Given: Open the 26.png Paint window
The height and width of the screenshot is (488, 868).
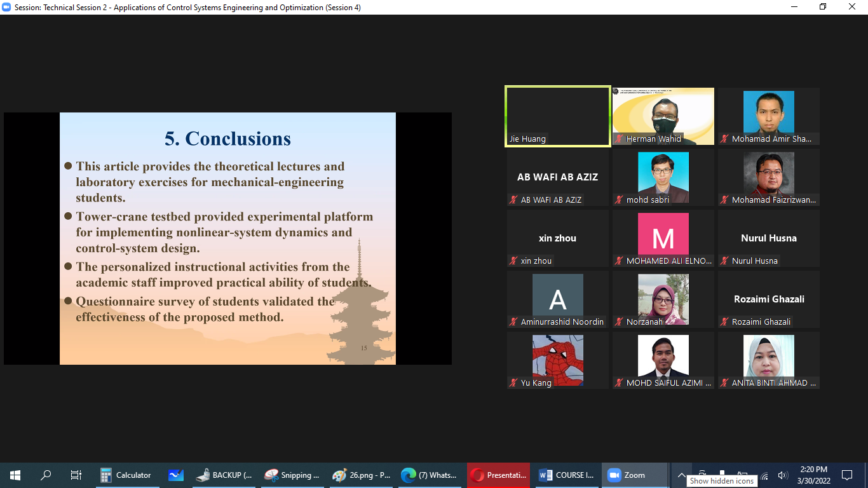Looking at the screenshot, I should pyautogui.click(x=361, y=475).
